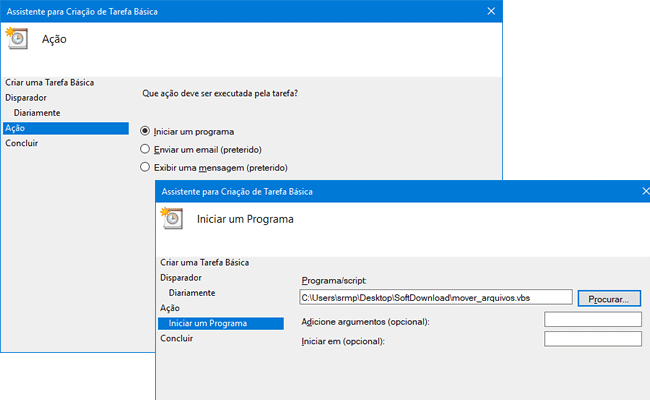Click the clock icon beside the Ação heading
Viewport: 650px width, 400px height.
point(18,39)
